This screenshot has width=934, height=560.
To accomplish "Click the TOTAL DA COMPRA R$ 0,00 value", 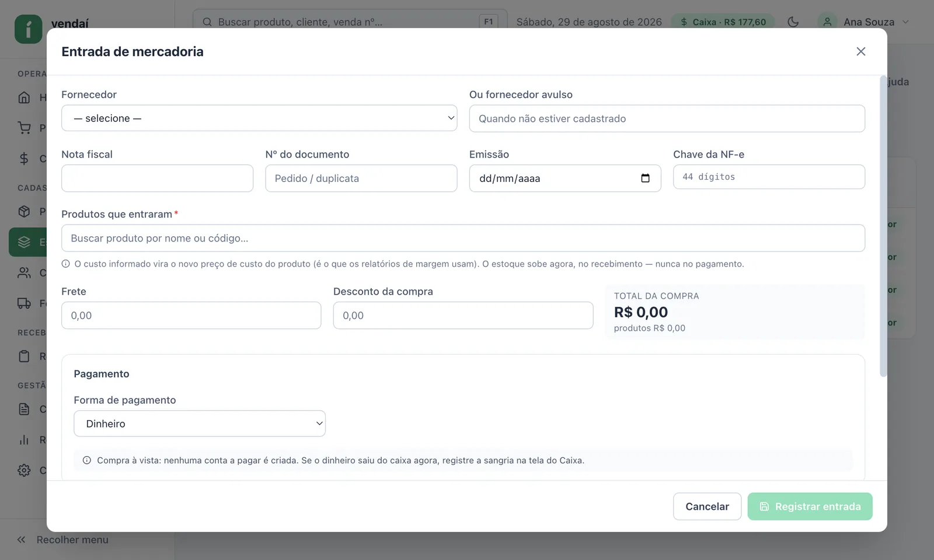I will click(x=641, y=312).
